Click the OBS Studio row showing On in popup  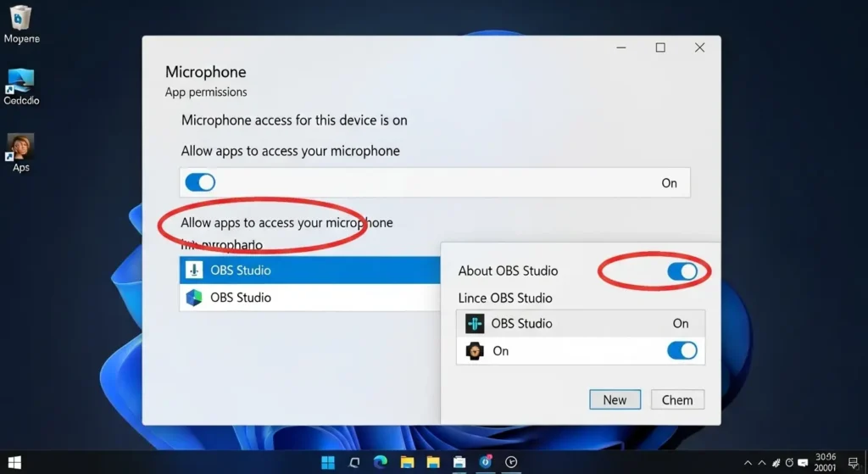pos(581,323)
